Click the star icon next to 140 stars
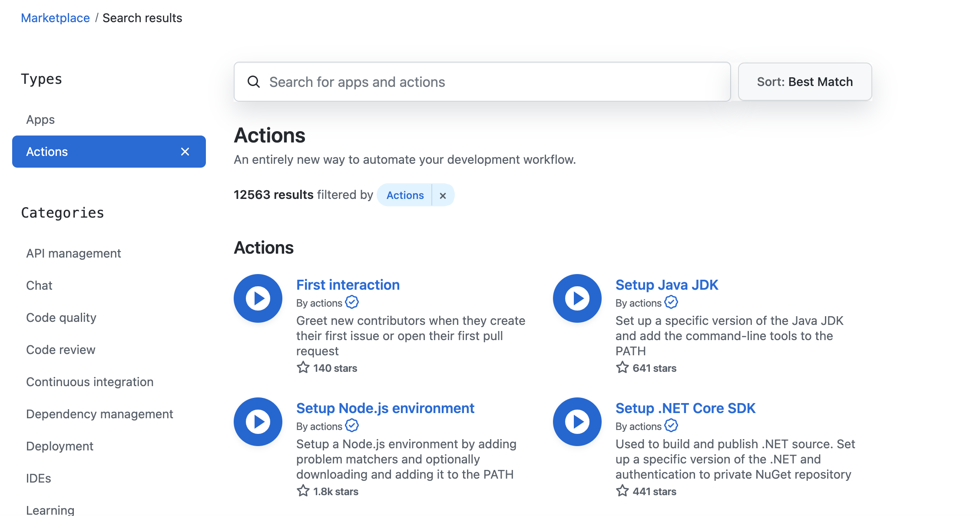Image resolution: width=980 pixels, height=516 pixels. click(303, 368)
